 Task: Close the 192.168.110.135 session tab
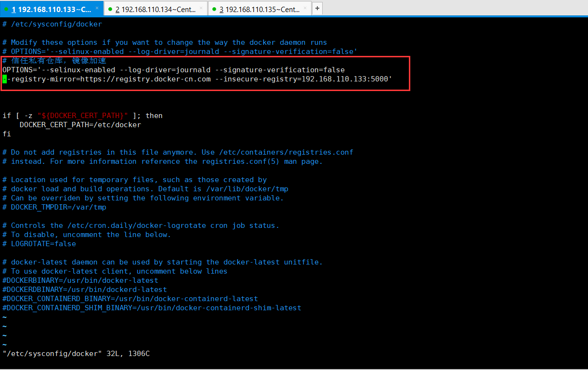click(x=305, y=8)
